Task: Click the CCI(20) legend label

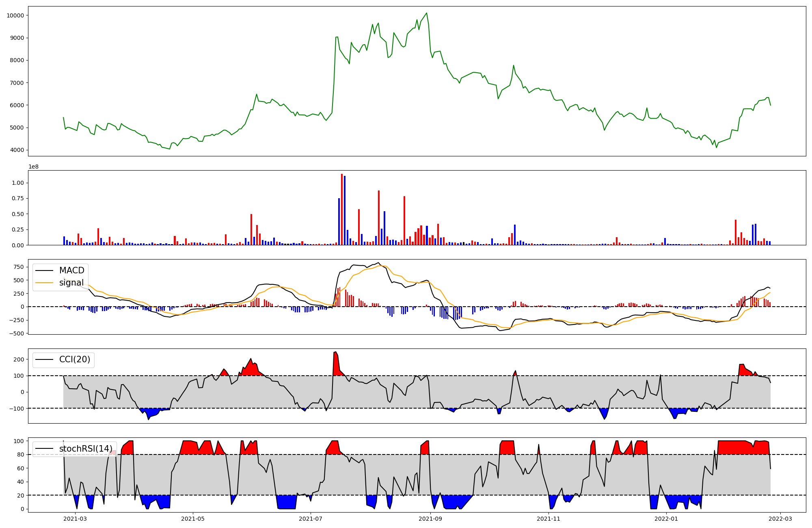Action: [x=75, y=359]
